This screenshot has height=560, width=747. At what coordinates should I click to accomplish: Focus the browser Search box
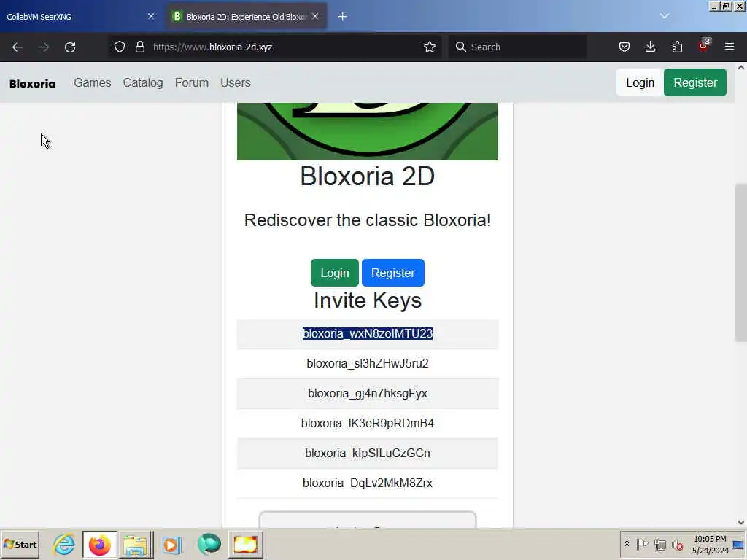pos(517,47)
